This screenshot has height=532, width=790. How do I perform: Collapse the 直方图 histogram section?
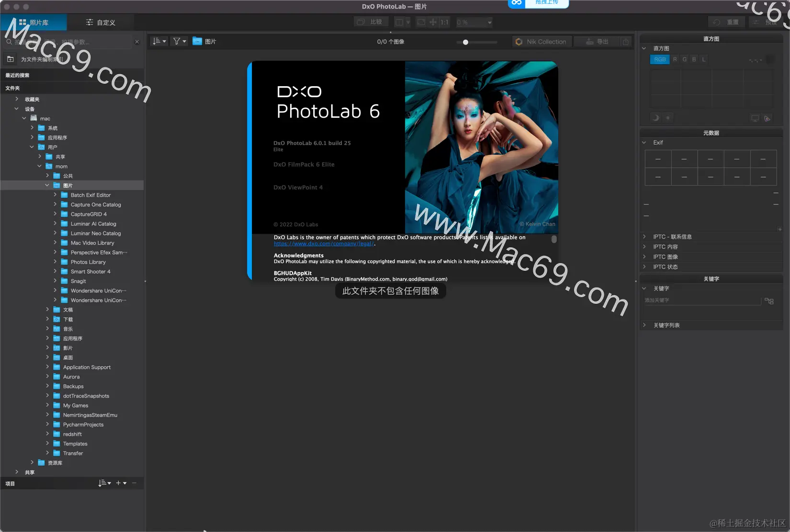click(x=644, y=48)
